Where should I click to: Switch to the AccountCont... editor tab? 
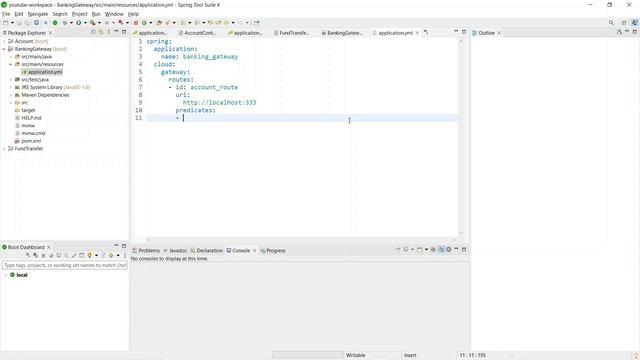coord(197,33)
